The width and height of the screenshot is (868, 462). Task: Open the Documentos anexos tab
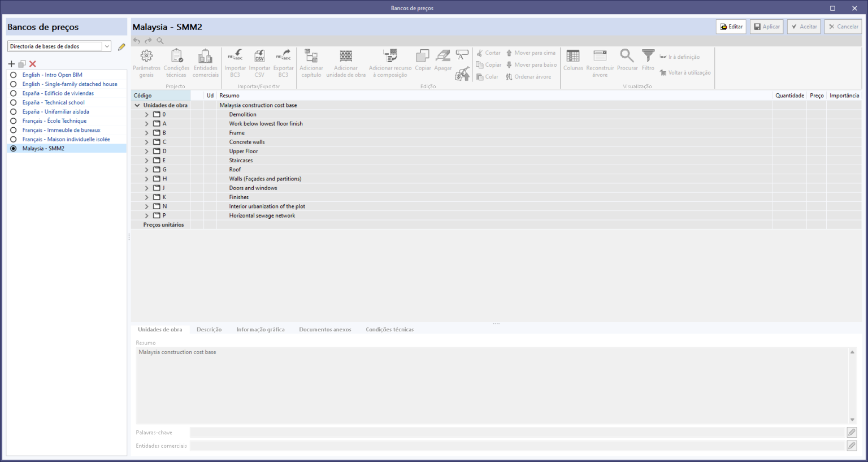click(325, 330)
